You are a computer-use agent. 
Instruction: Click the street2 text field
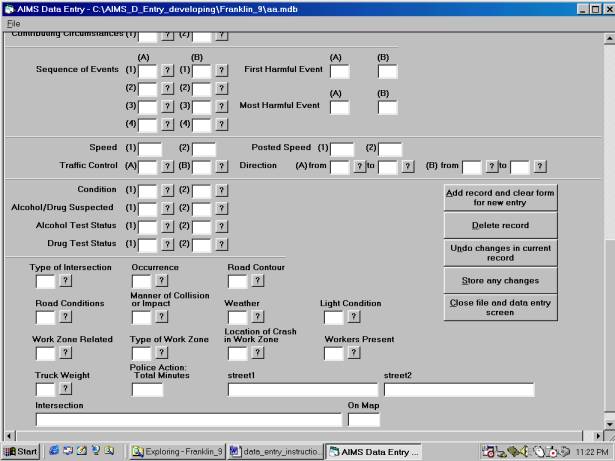pyautogui.click(x=459, y=390)
